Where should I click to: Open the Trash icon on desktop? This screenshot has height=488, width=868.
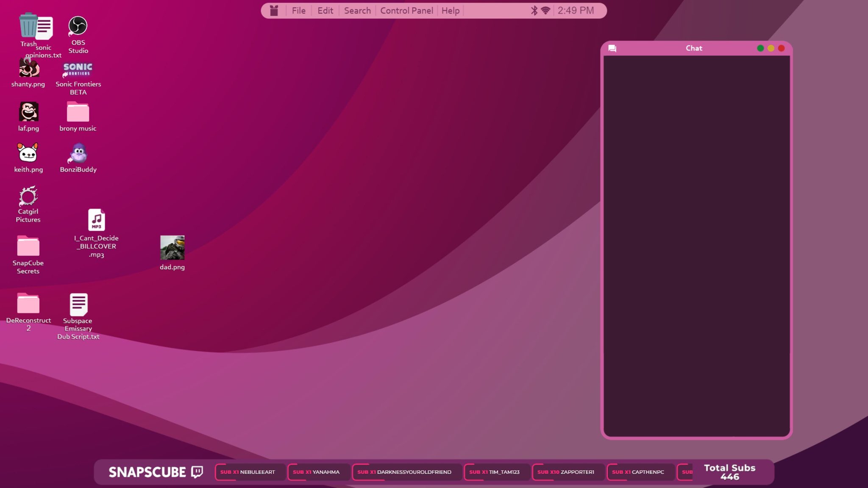coord(28,25)
